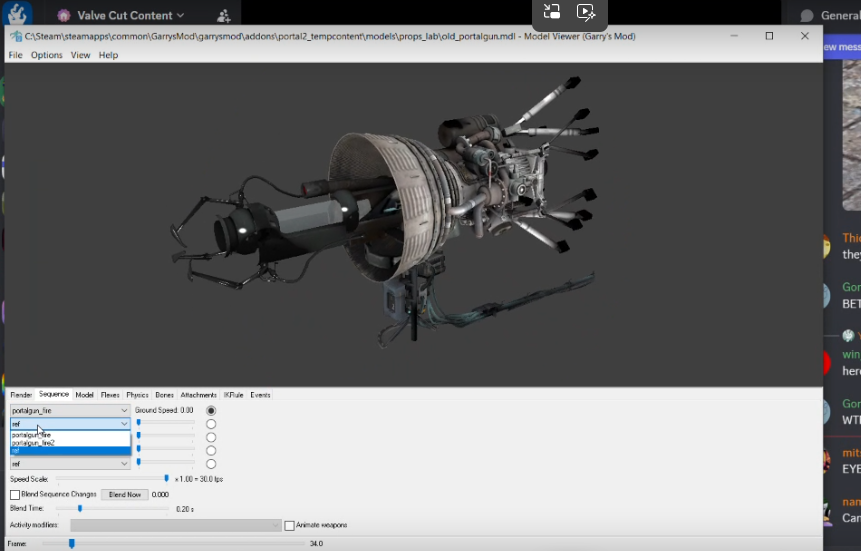861x551 pixels.
Task: Expand the Valve Cut Content server menu
Action: tap(180, 15)
